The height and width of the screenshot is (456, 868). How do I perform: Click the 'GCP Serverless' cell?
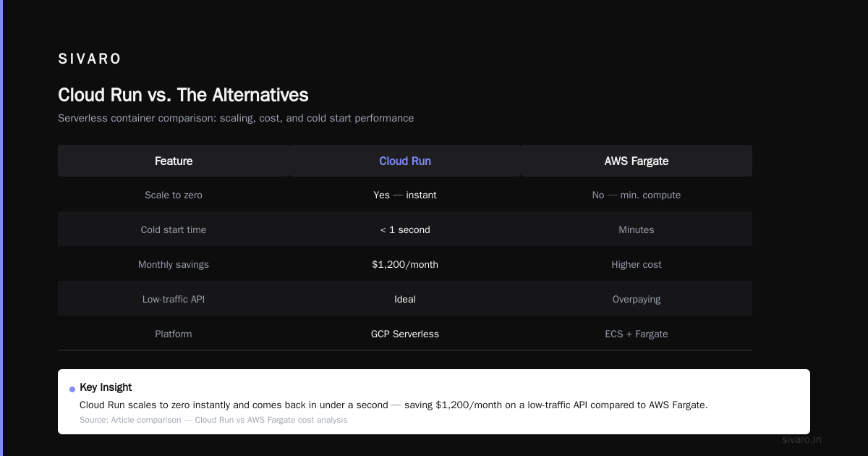point(405,334)
